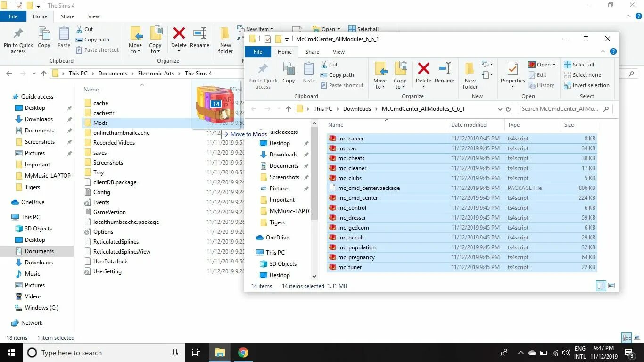Click Invert selection in McCmdCenter window

tap(586, 85)
